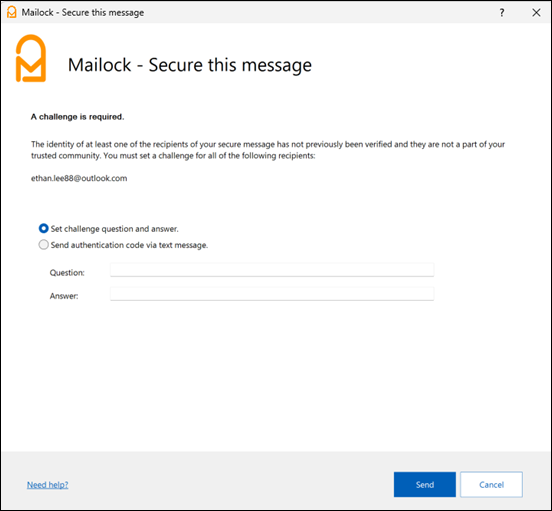The height and width of the screenshot is (511, 552).
Task: Focus the Answer input field
Action: click(272, 294)
